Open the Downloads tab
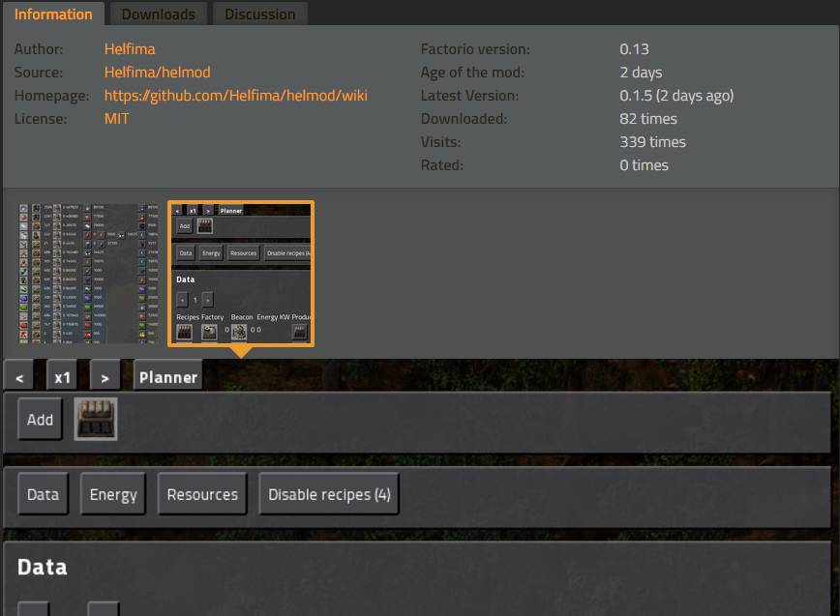 point(158,14)
